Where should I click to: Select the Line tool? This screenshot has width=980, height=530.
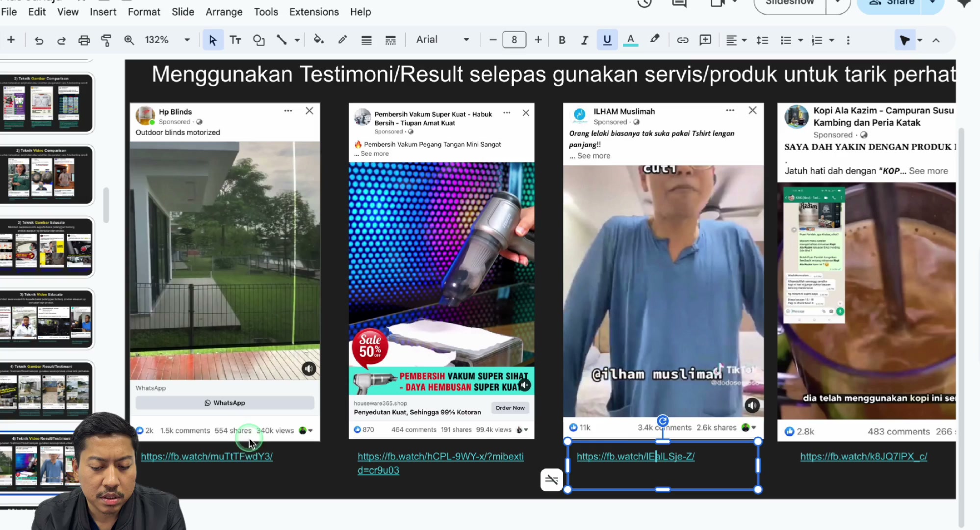click(282, 40)
